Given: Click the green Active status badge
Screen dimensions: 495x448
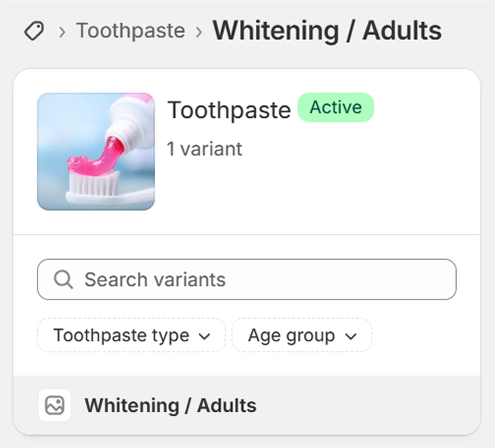Looking at the screenshot, I should click(336, 107).
